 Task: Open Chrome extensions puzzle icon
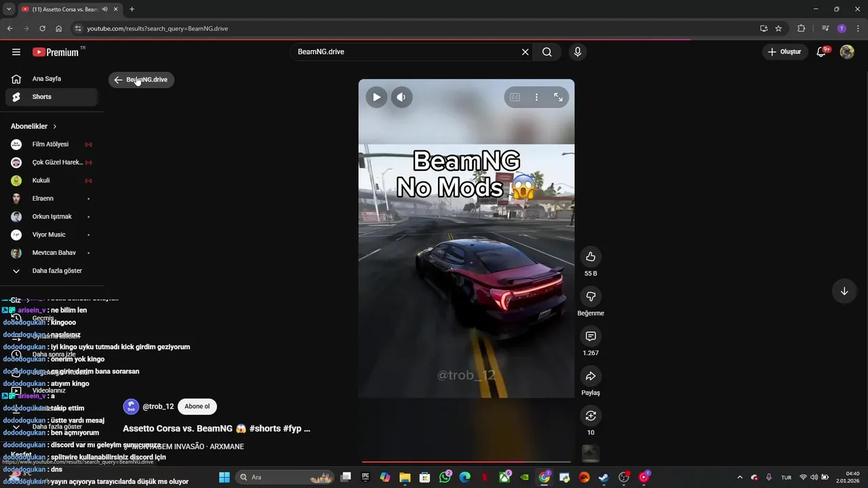tap(802, 28)
